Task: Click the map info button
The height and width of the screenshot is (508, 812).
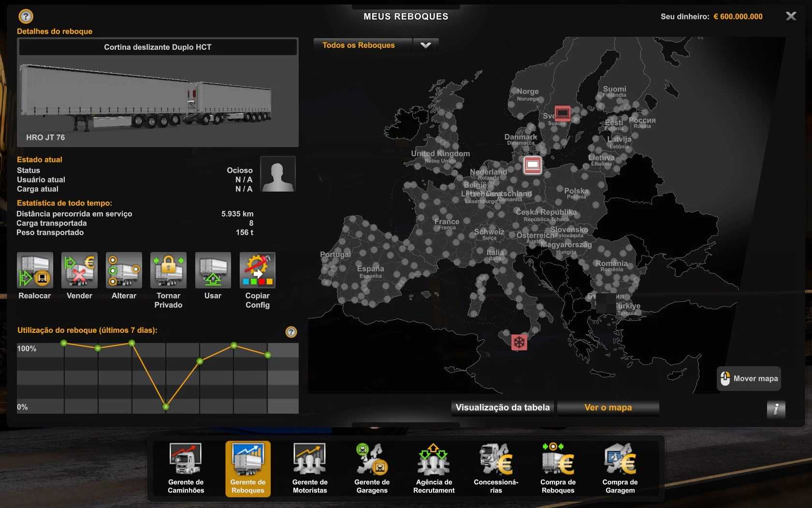Action: [776, 409]
